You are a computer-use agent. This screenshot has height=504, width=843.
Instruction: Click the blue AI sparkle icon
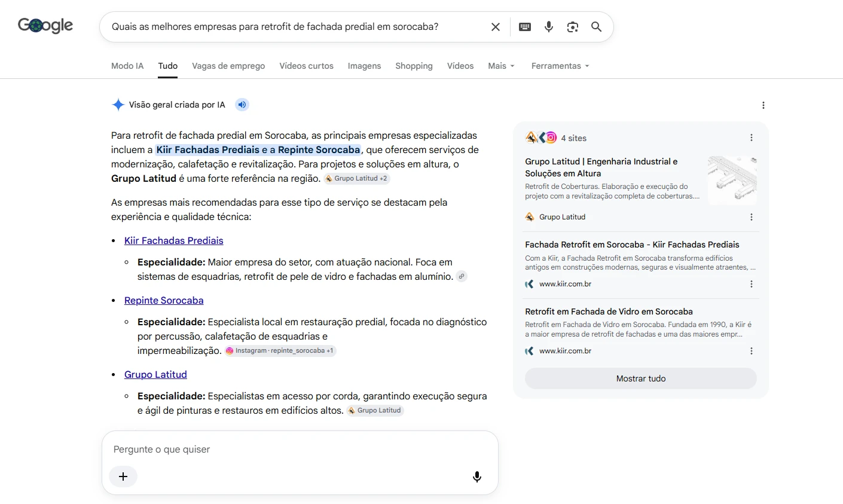pos(118,105)
